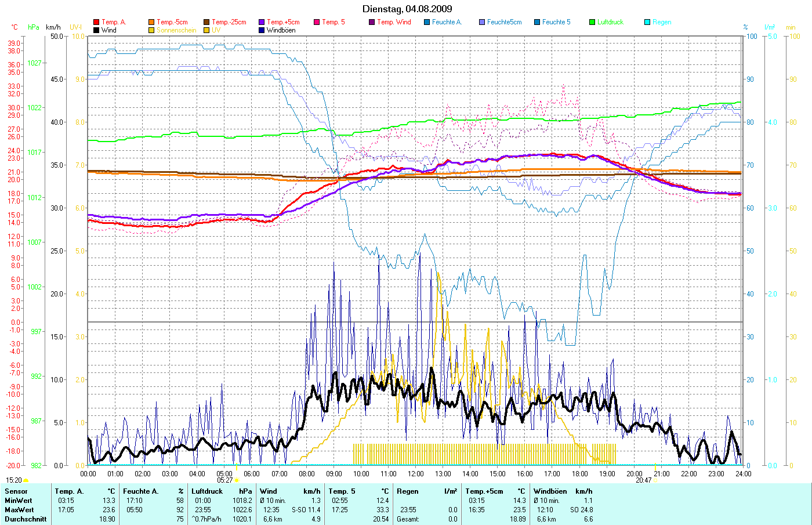
Task: Click the black Wind legend swatch
Action: pos(96,30)
